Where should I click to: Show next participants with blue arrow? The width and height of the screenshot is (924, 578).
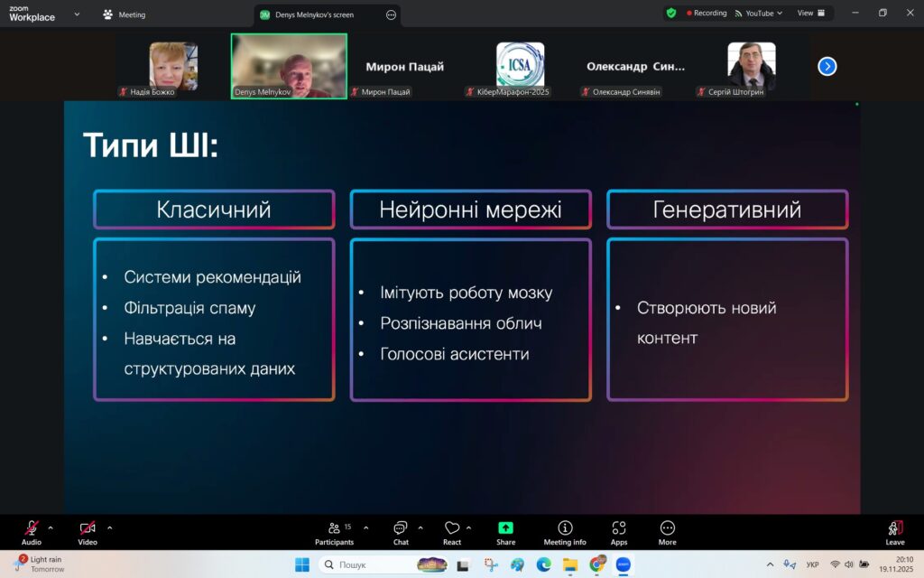(827, 66)
